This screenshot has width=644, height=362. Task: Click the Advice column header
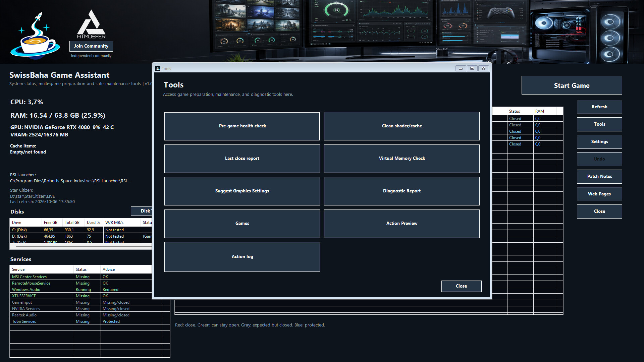click(x=126, y=269)
